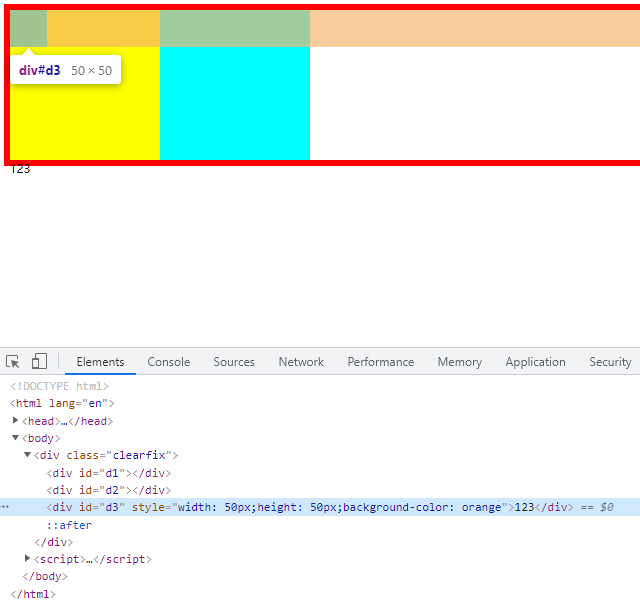Open the ellipsis actions on d3 row
This screenshot has width=640, height=608.
tap(4, 507)
